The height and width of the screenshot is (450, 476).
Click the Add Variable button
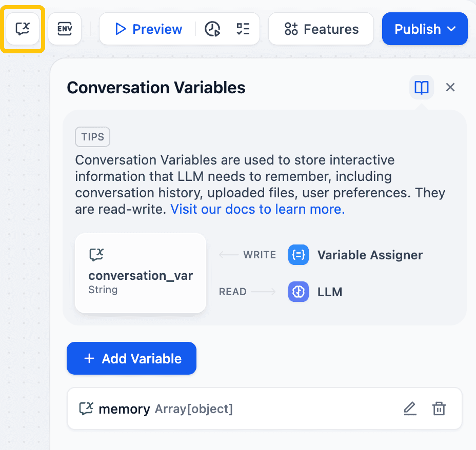coord(131,358)
